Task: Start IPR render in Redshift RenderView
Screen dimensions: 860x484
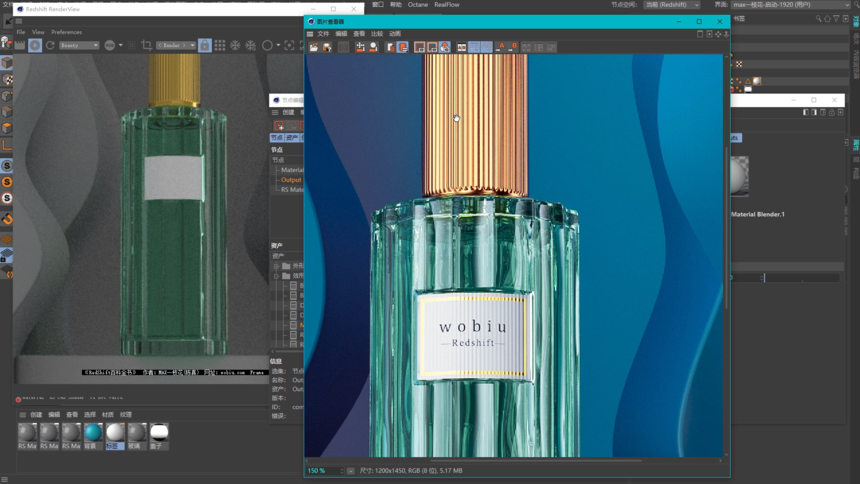Action: click(x=35, y=45)
